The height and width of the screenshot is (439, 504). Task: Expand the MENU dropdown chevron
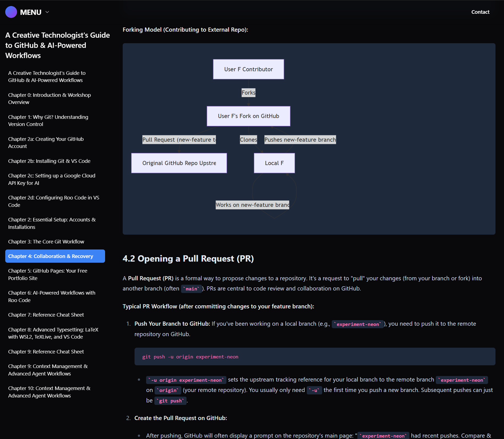point(47,12)
